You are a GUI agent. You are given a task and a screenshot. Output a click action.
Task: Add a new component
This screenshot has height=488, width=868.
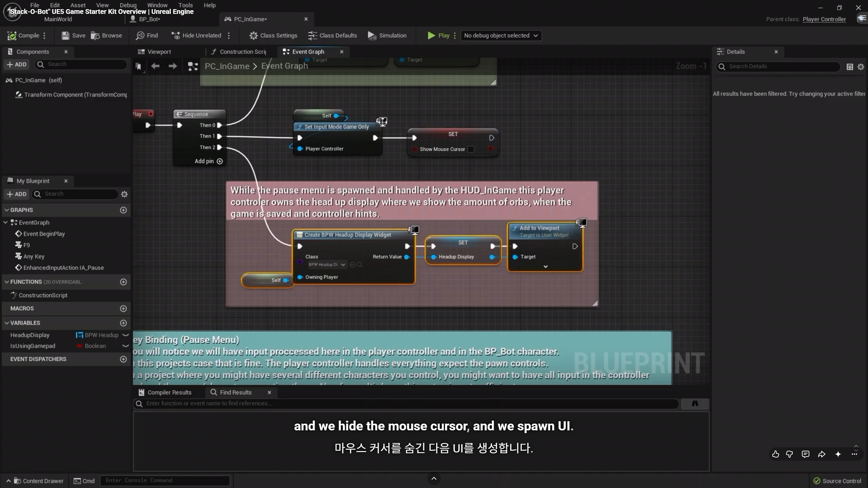click(x=17, y=64)
